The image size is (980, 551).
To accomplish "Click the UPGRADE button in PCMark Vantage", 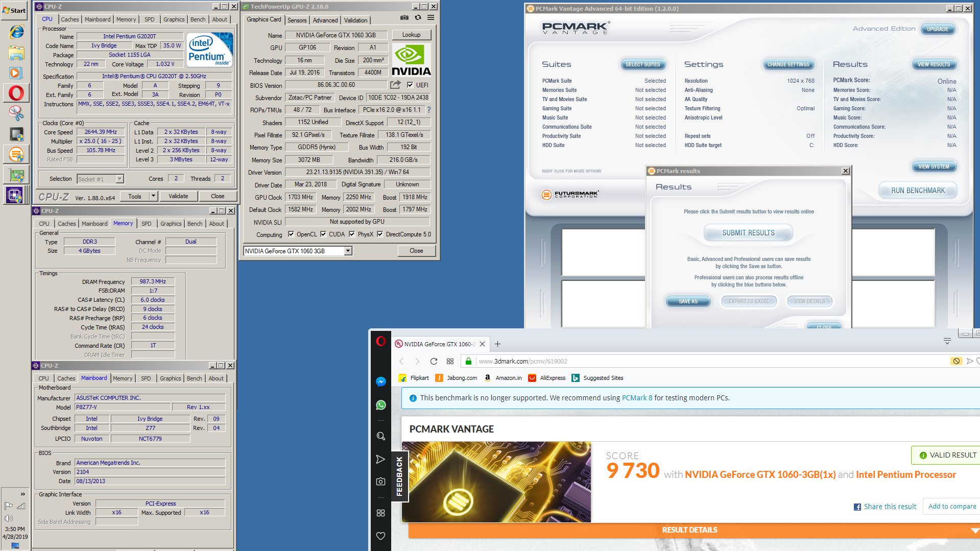I will [938, 29].
